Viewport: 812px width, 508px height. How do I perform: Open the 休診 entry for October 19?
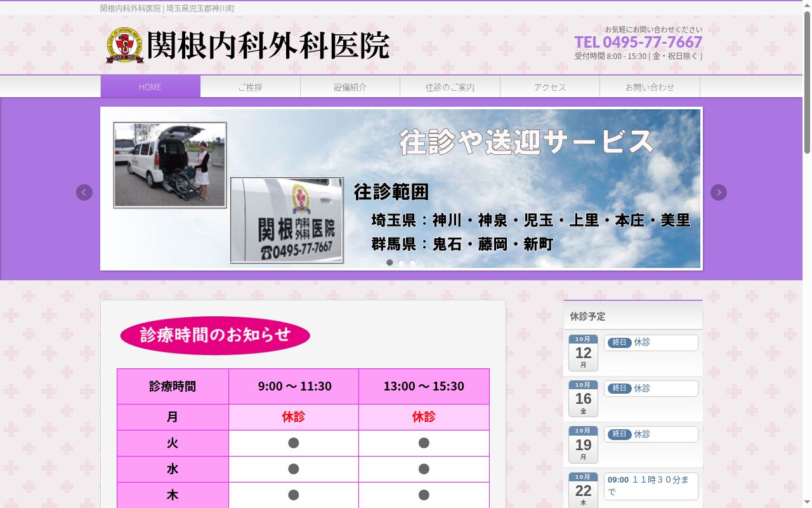click(651, 434)
